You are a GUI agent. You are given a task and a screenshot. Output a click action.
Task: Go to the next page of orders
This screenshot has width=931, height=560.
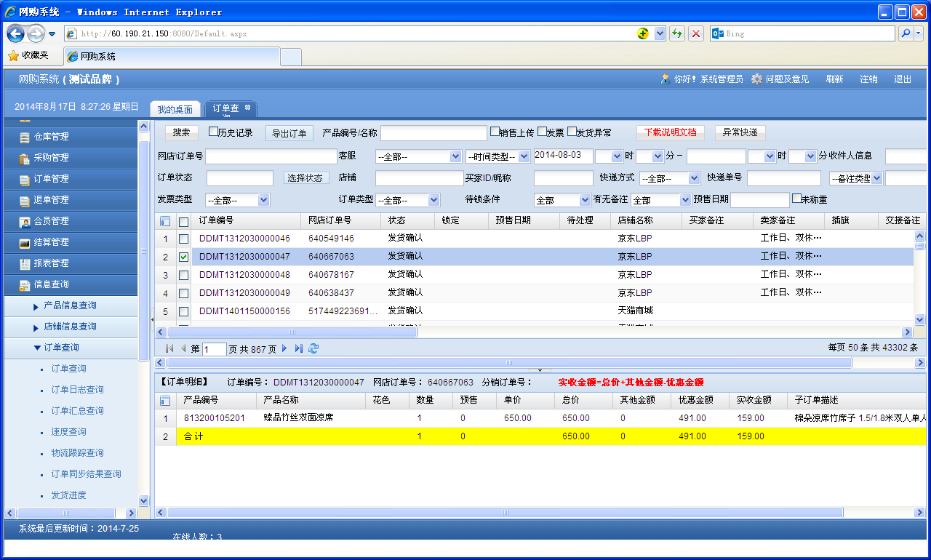(x=284, y=348)
